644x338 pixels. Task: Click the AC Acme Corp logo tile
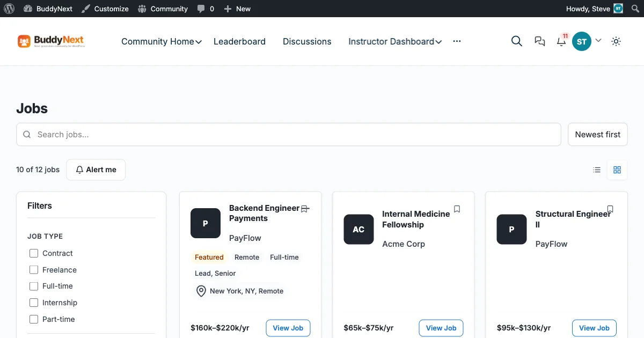pyautogui.click(x=358, y=229)
